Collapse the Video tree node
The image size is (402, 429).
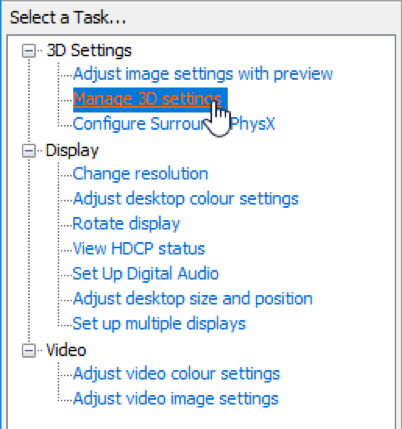[x=29, y=351]
